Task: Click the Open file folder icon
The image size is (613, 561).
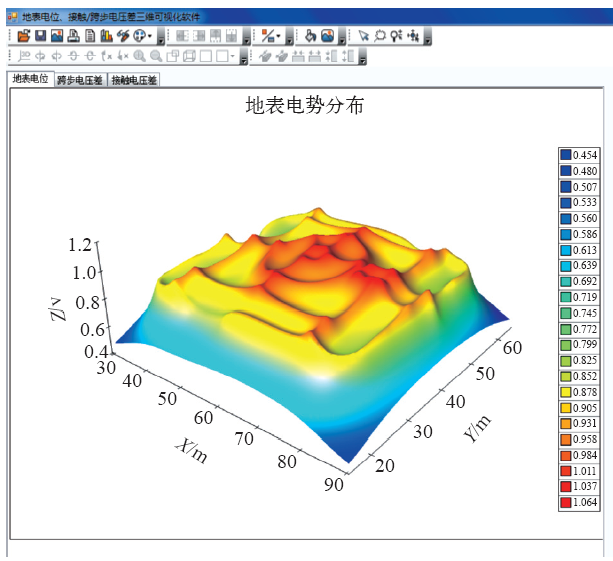Action: click(x=23, y=36)
